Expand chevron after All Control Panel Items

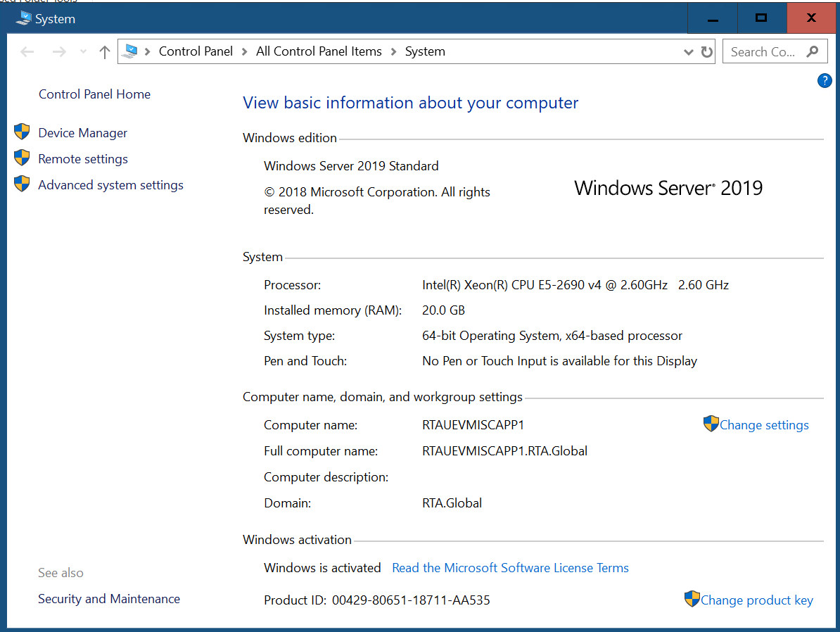(394, 51)
